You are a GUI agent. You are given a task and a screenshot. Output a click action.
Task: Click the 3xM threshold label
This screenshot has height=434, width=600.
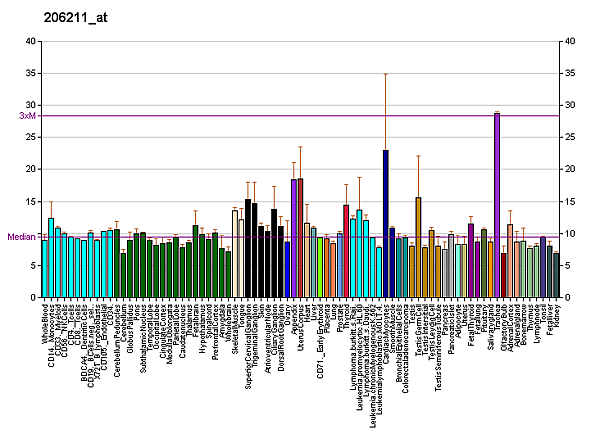point(27,116)
